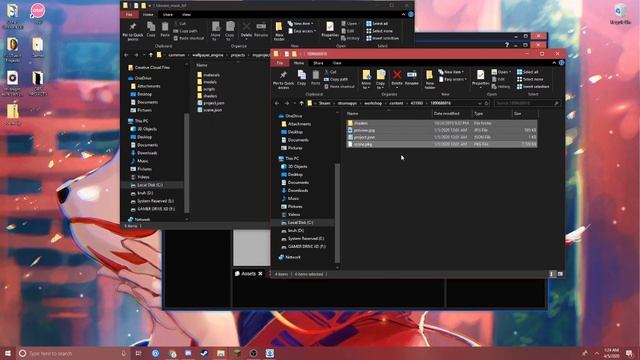This screenshot has height=360, width=640.
Task: Open the Move to dropdown in front window
Action: (366, 79)
